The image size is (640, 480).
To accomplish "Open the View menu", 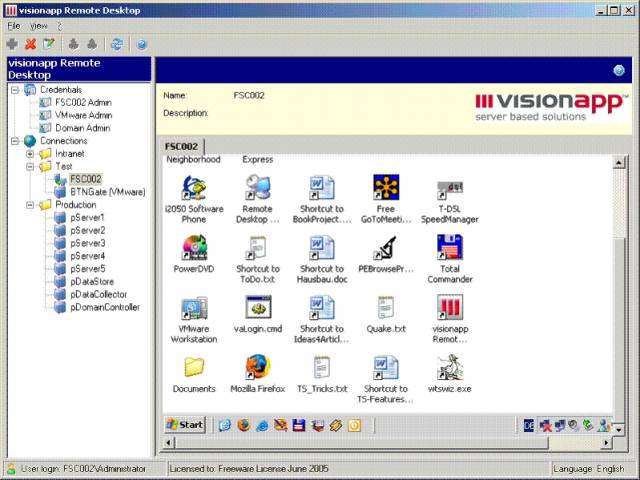I will point(39,26).
